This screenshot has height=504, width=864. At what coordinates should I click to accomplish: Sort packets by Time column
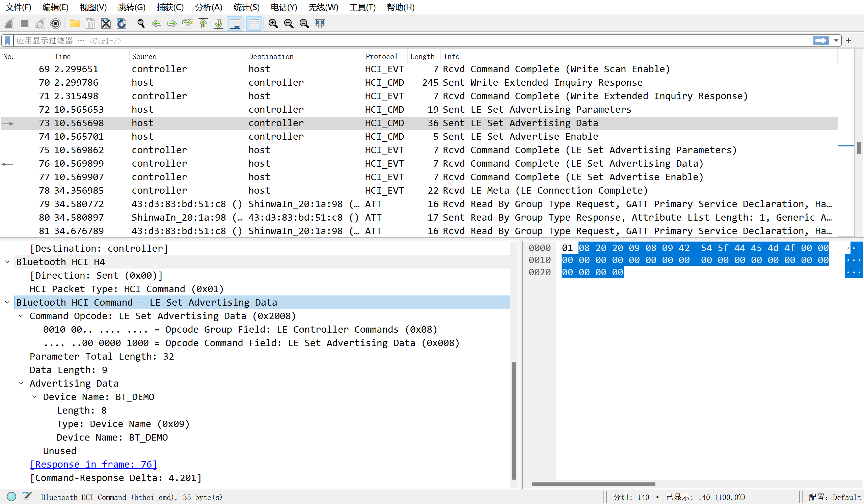click(x=90, y=56)
